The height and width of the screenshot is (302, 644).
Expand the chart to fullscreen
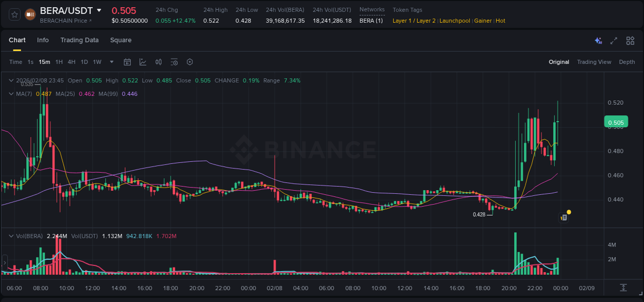tap(614, 41)
